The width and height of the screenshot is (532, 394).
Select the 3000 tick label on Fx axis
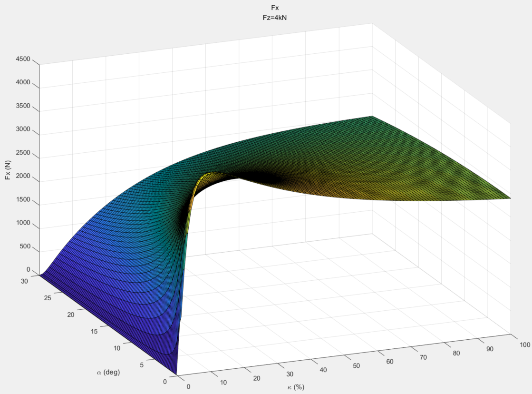point(23,129)
